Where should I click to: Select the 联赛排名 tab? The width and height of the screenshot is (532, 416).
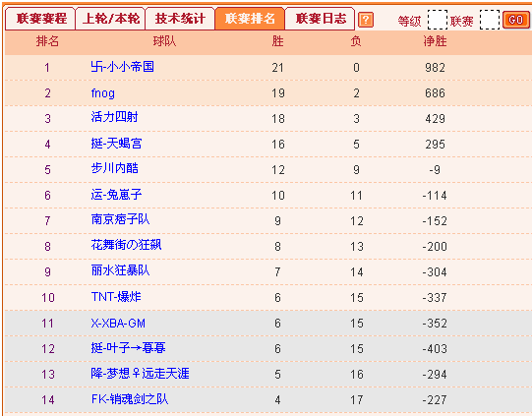pyautogui.click(x=250, y=19)
